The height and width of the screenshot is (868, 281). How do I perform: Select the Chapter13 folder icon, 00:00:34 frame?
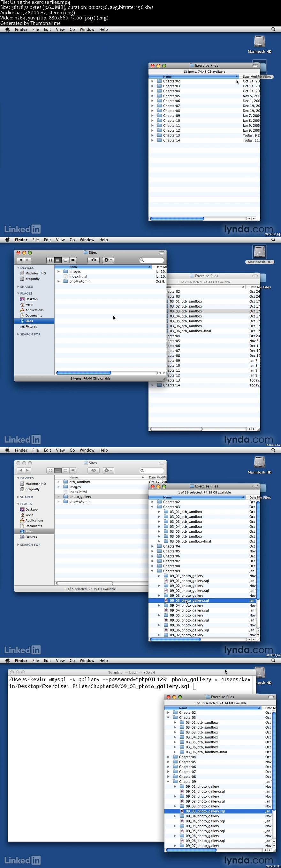pos(159,135)
